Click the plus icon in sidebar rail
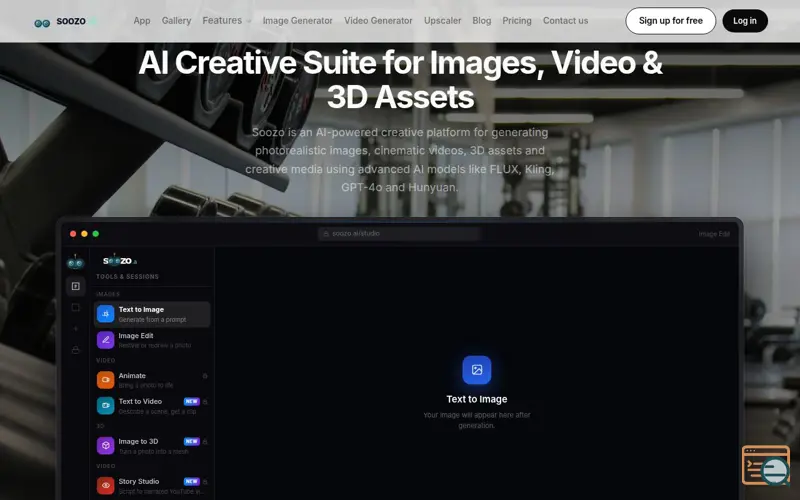 76,329
